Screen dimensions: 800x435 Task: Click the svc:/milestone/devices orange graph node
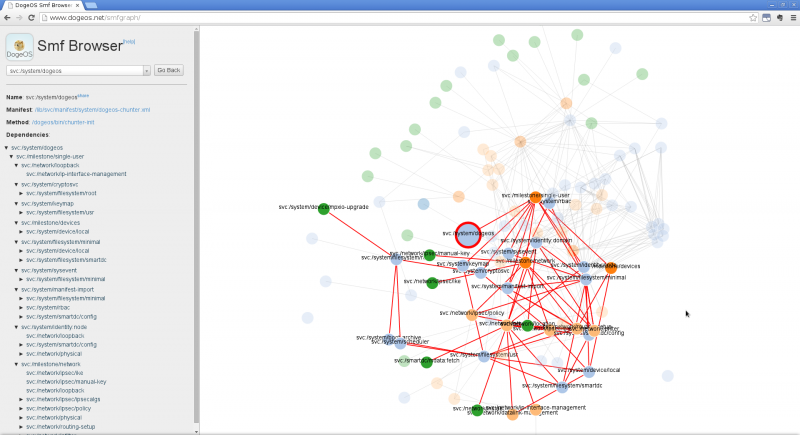pos(611,268)
